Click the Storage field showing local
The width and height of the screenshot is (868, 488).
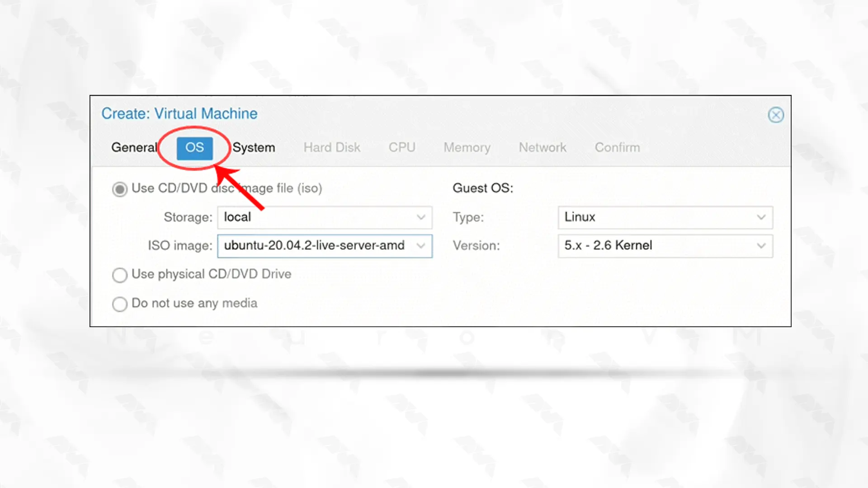coord(325,217)
